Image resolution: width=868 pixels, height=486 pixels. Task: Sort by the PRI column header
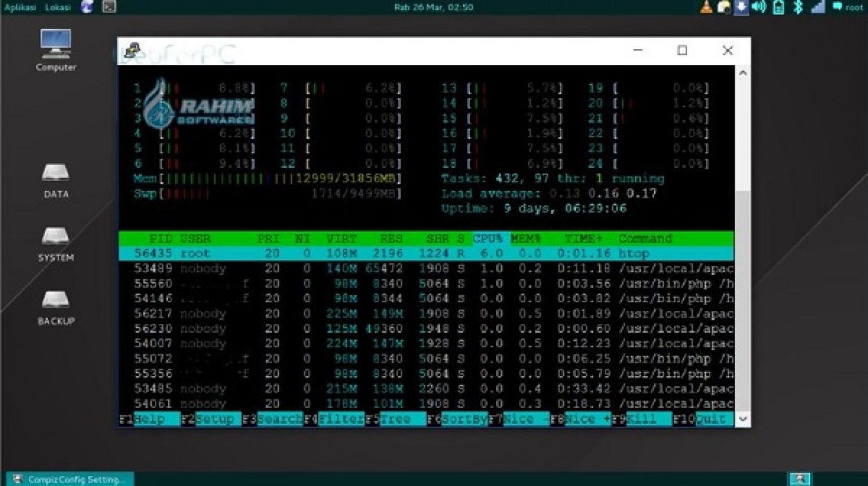268,238
